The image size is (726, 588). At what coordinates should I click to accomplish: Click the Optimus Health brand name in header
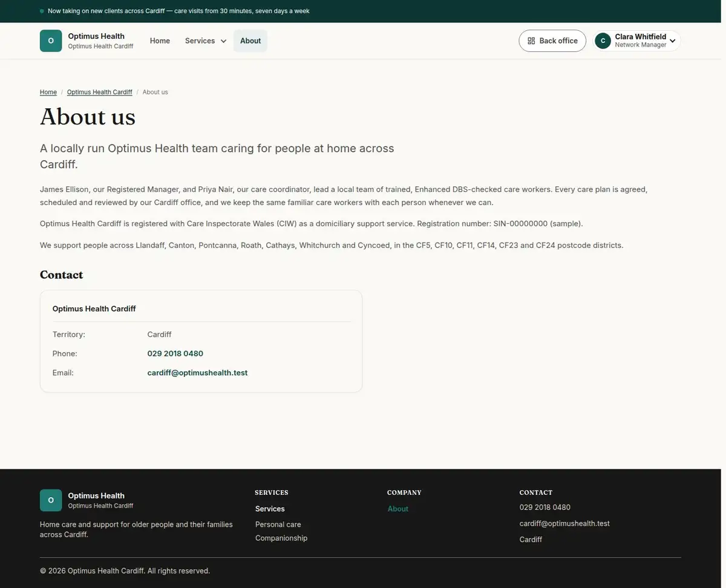click(96, 36)
